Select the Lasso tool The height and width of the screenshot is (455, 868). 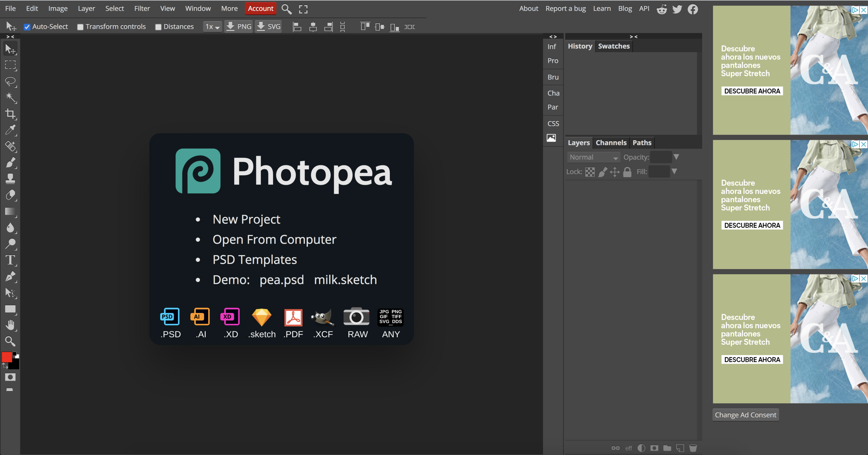(10, 81)
